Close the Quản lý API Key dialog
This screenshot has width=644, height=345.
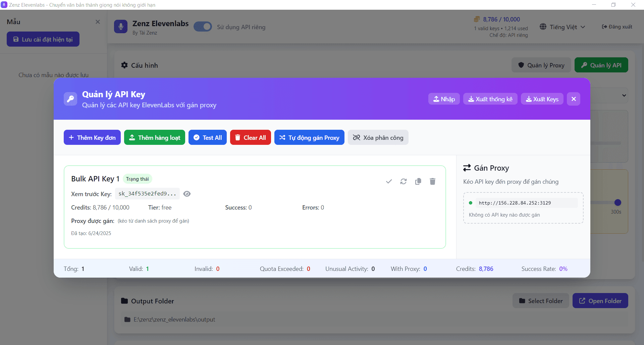coord(574,99)
